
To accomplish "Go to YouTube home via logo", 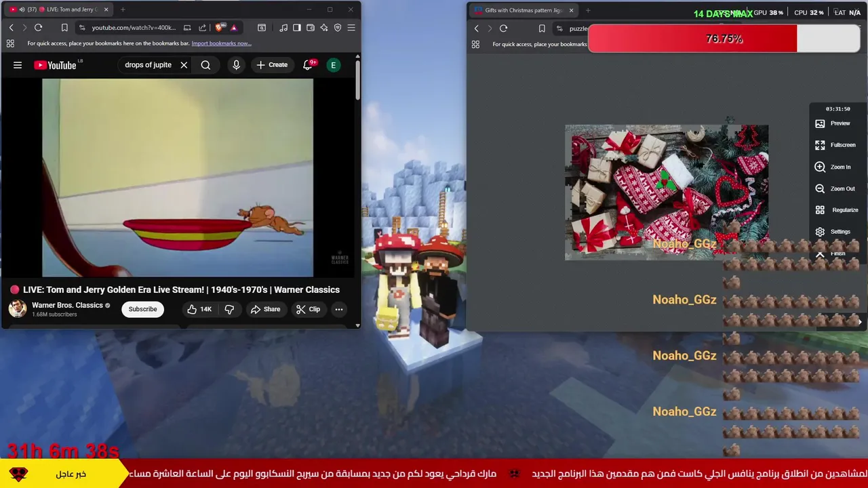I will click(x=55, y=65).
